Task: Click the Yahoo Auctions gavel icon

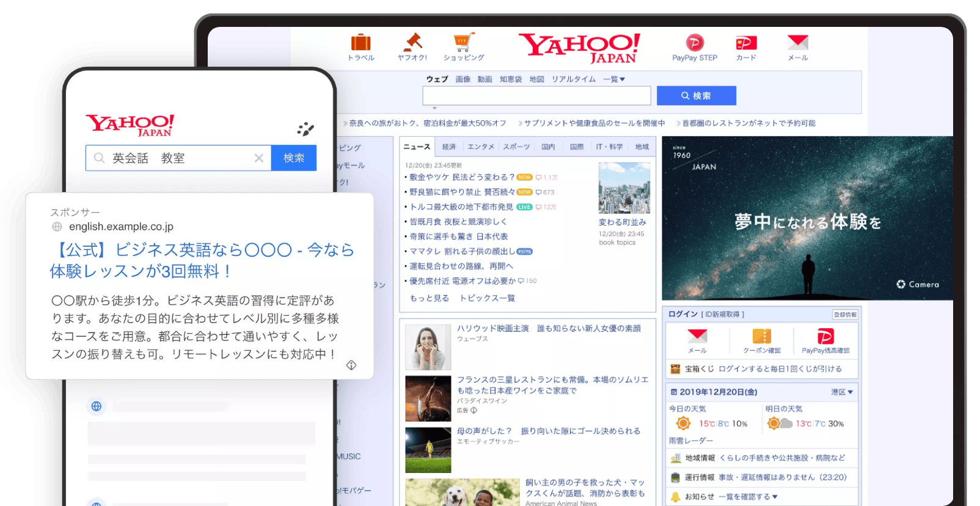Action: pos(412,43)
